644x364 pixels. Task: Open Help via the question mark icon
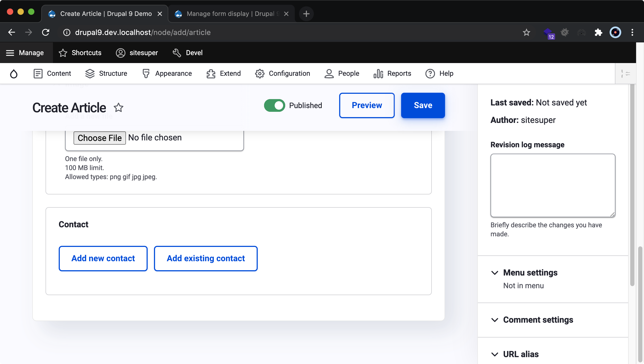click(430, 73)
